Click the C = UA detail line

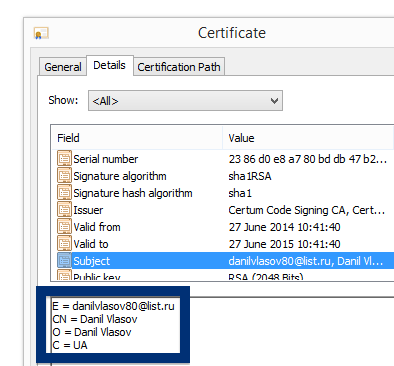tap(70, 345)
